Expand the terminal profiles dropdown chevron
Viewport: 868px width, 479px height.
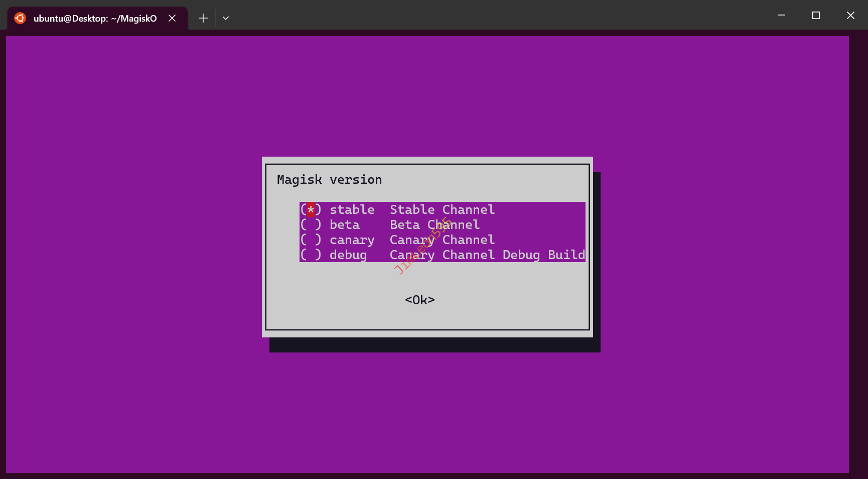tap(226, 18)
